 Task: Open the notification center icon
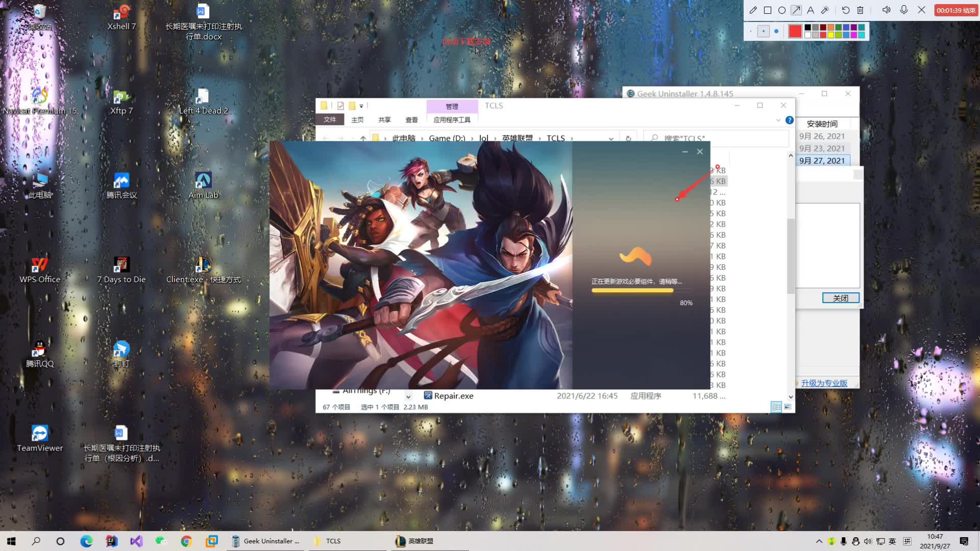[x=964, y=541]
